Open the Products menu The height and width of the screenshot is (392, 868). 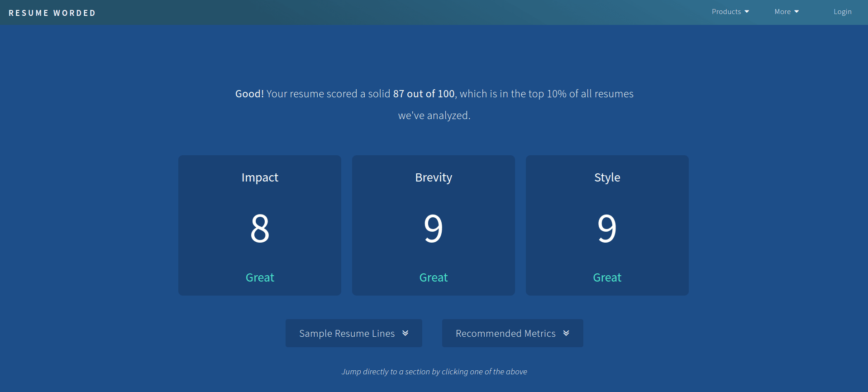tap(726, 12)
